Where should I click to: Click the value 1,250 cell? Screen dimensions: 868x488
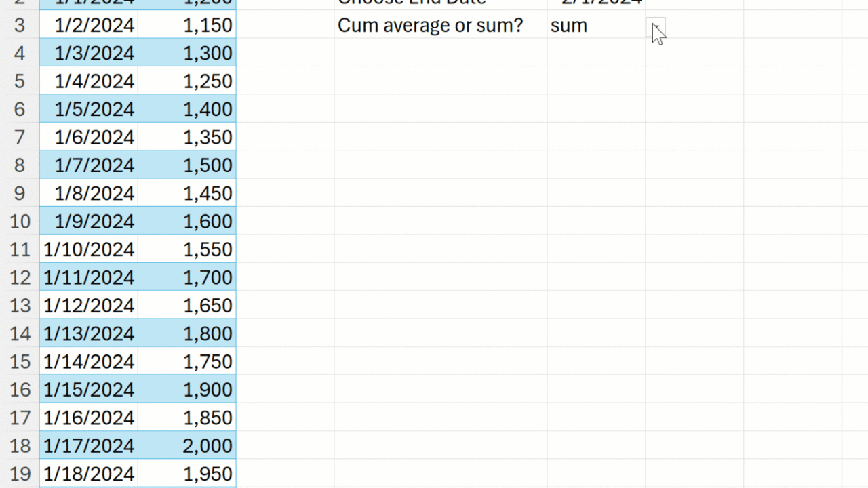coord(187,81)
